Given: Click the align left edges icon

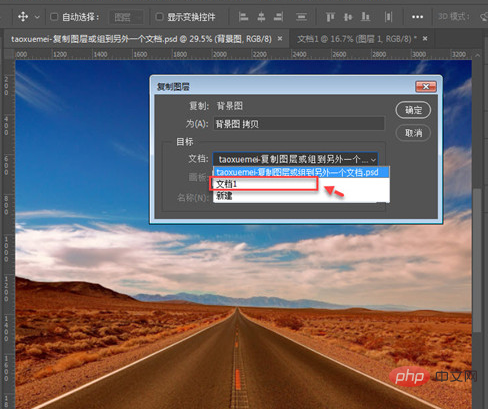Looking at the screenshot, I should (244, 17).
